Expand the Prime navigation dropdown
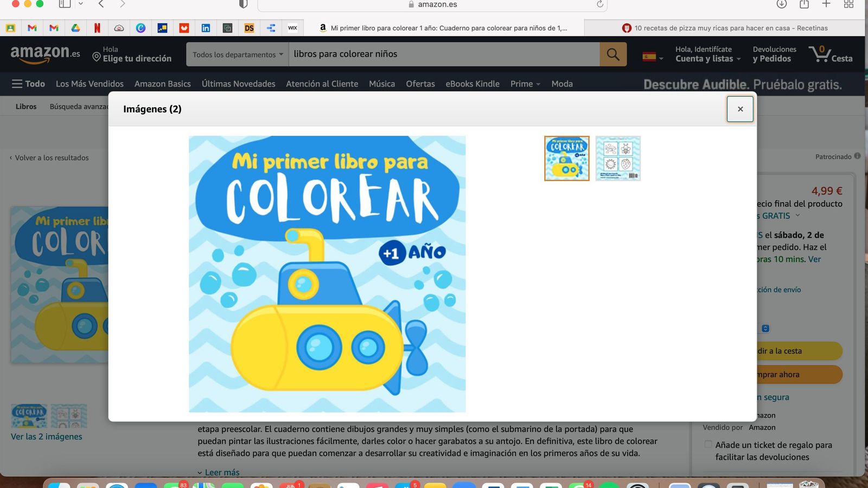Viewport: 868px width, 488px height. point(524,84)
